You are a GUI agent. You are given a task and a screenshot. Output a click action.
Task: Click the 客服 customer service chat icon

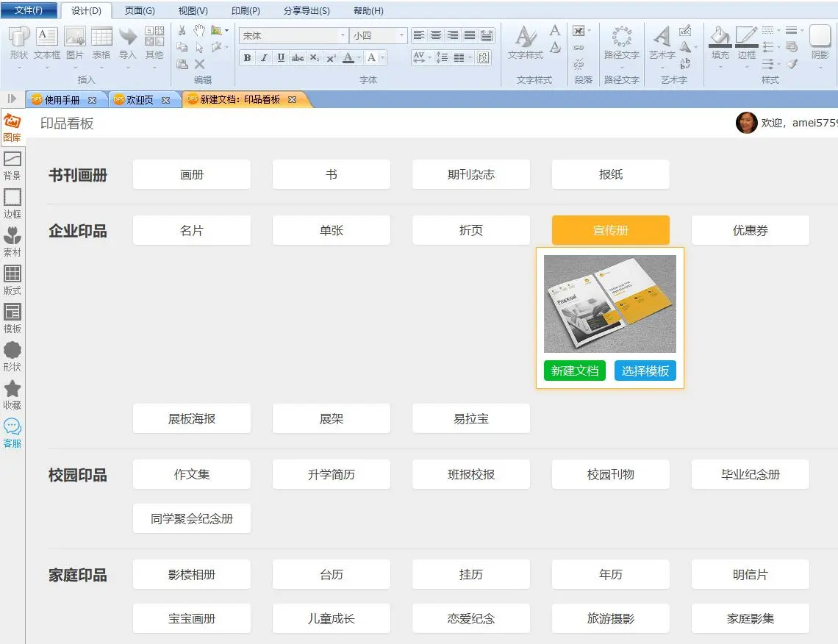coord(12,433)
